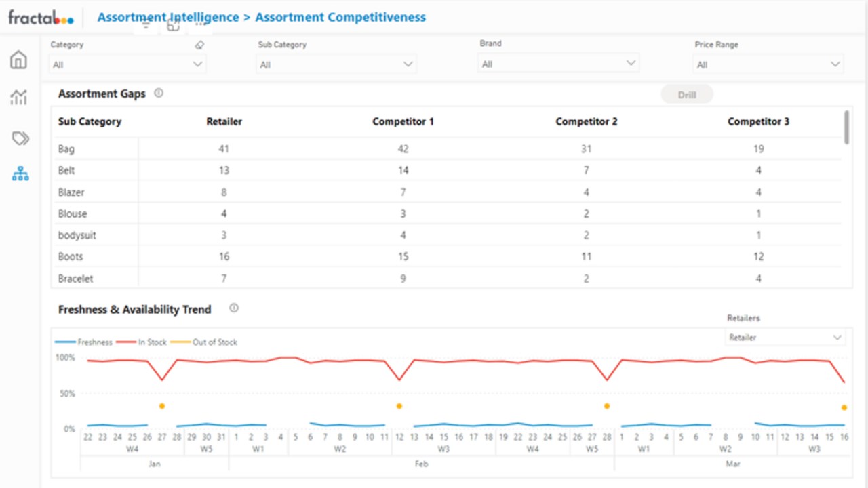The image size is (868, 488).
Task: Click Out of Stock point on Feb 12
Action: (399, 406)
